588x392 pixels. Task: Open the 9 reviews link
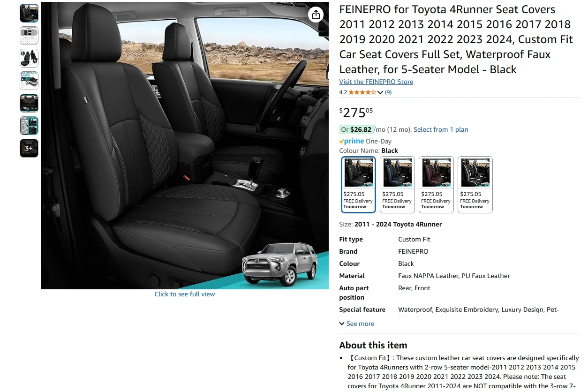(x=388, y=92)
